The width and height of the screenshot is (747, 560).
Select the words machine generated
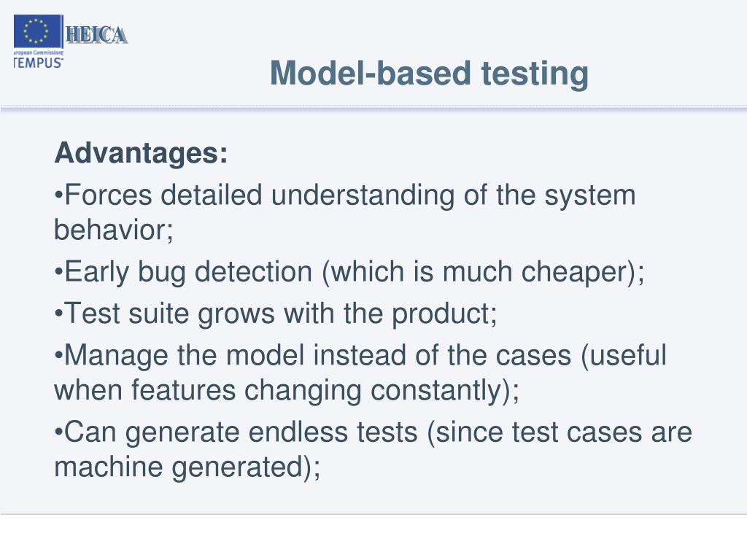179,467
